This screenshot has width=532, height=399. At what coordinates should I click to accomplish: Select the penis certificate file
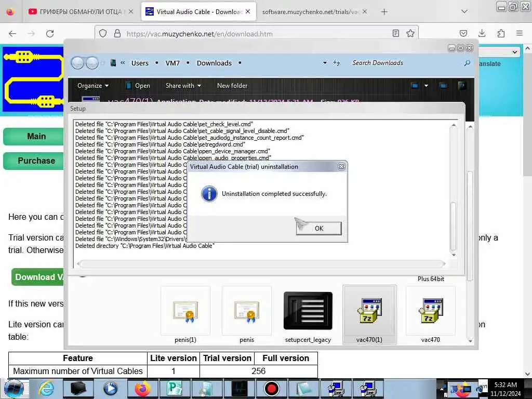click(247, 314)
